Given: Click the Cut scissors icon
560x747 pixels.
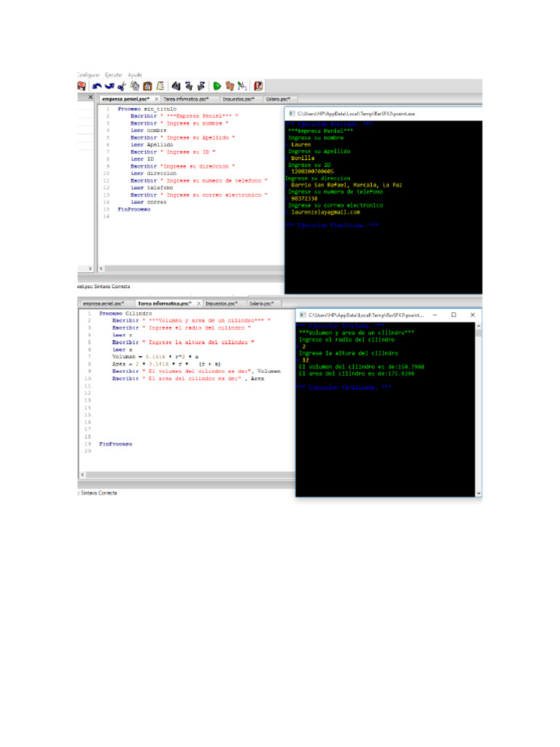Looking at the screenshot, I should click(122, 86).
